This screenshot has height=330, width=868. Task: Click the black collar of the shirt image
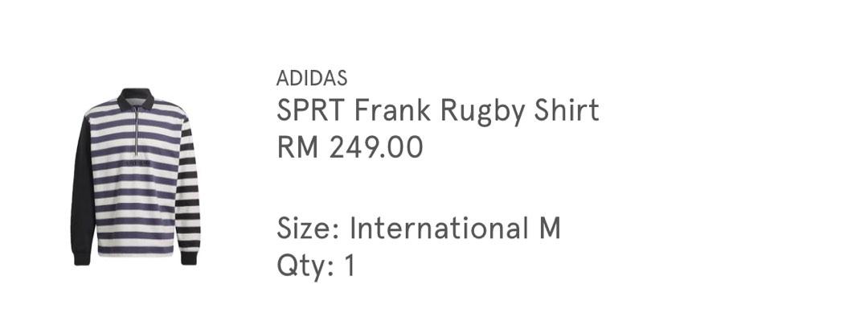pyautogui.click(x=135, y=97)
